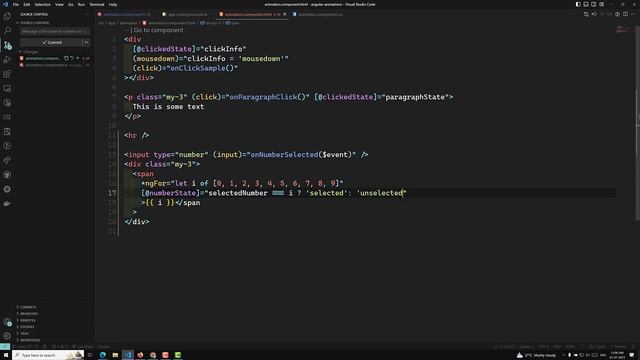Open notification center in system tray
The image size is (640, 360).
[632, 355]
